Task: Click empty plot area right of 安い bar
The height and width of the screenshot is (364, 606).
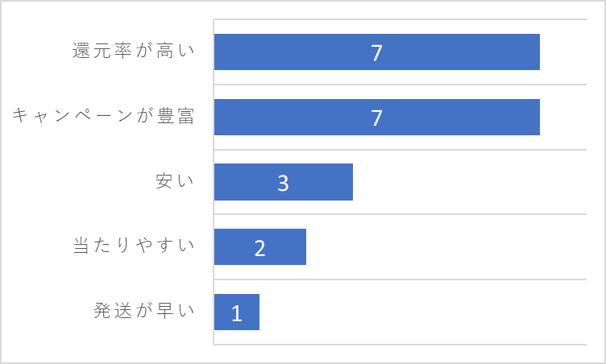Action: [x=470, y=182]
